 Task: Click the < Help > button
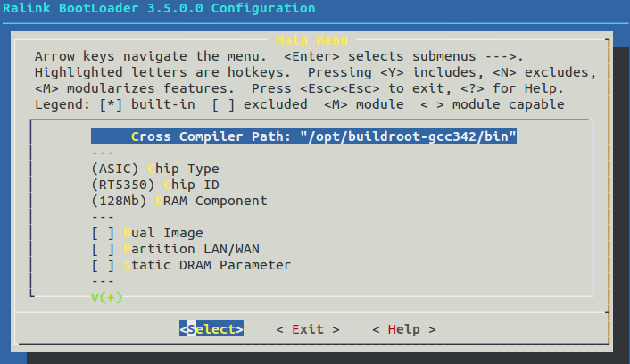[404, 329]
